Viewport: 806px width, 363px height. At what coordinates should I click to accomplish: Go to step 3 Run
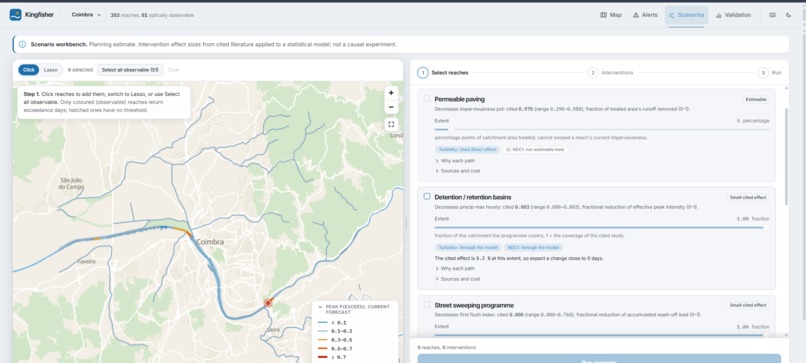coord(770,73)
